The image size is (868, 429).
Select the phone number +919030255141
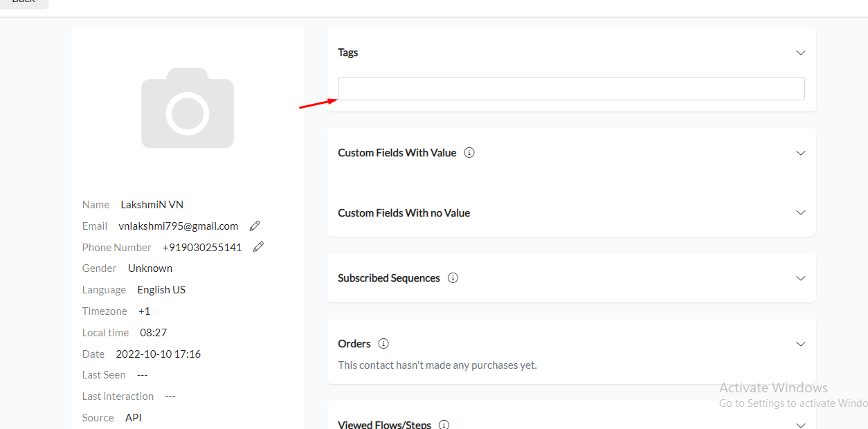coord(202,247)
